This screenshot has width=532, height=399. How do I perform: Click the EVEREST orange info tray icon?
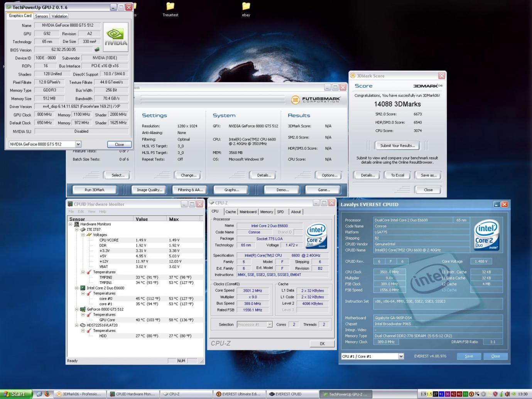(x=471, y=394)
